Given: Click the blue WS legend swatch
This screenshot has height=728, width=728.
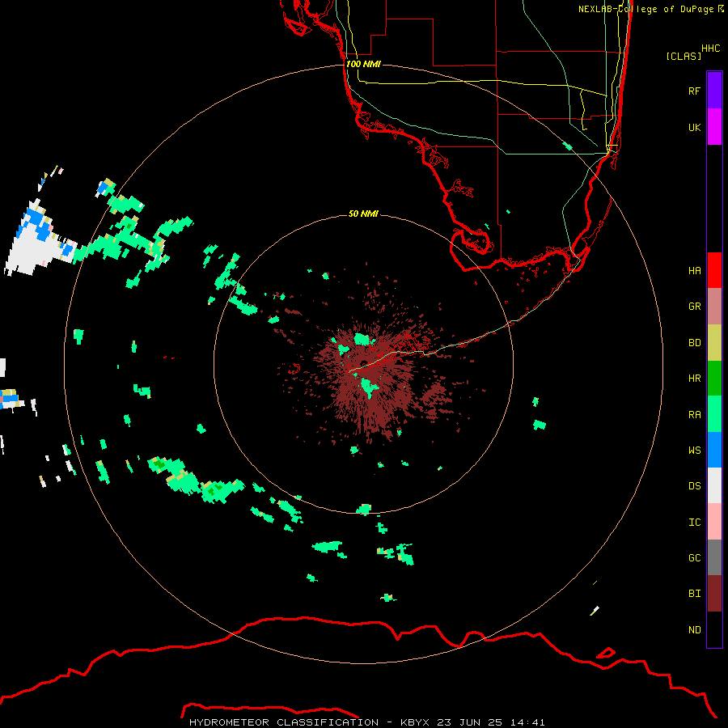Looking at the screenshot, I should click(x=714, y=450).
